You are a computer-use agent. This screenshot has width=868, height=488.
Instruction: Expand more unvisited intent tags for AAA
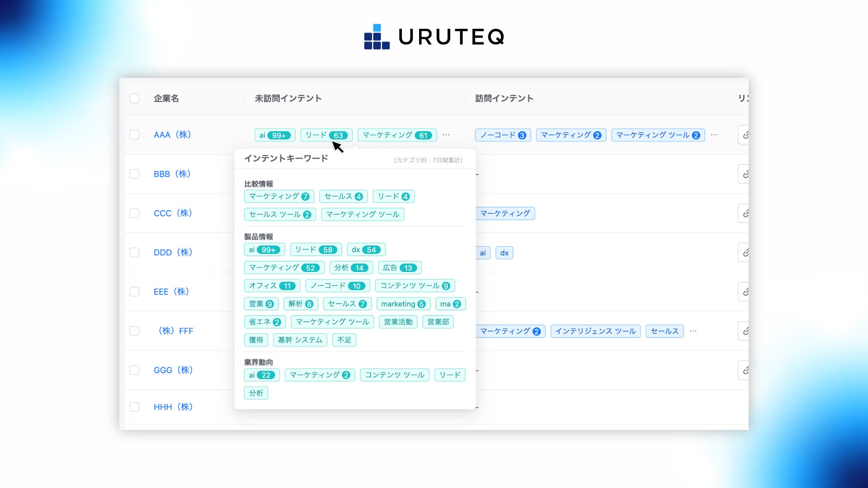pos(446,135)
